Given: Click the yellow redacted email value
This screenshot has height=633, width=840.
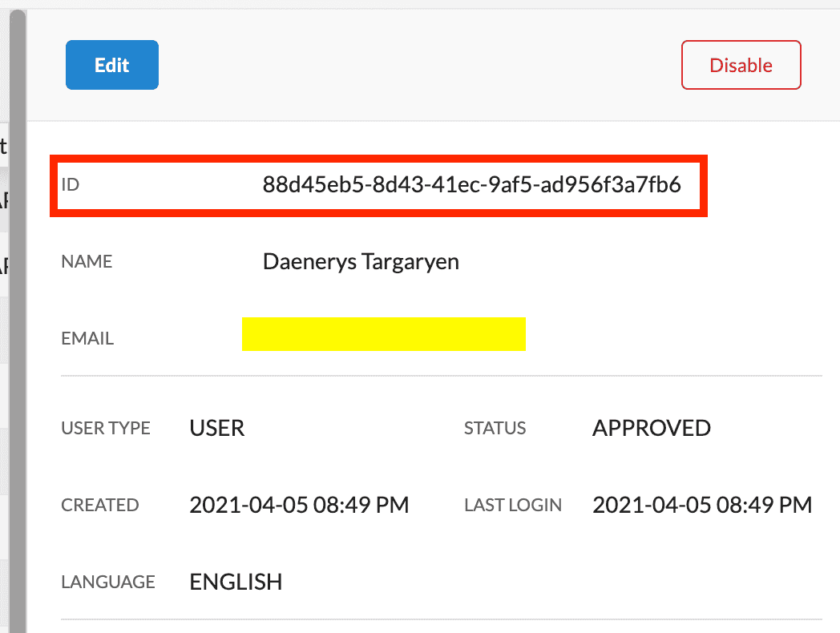Looking at the screenshot, I should click(383, 334).
